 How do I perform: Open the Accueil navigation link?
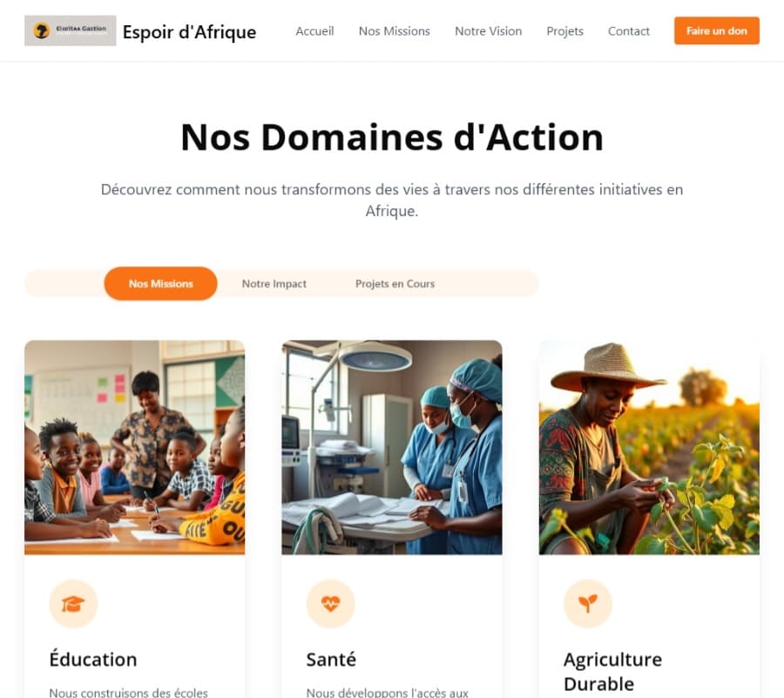(x=314, y=31)
